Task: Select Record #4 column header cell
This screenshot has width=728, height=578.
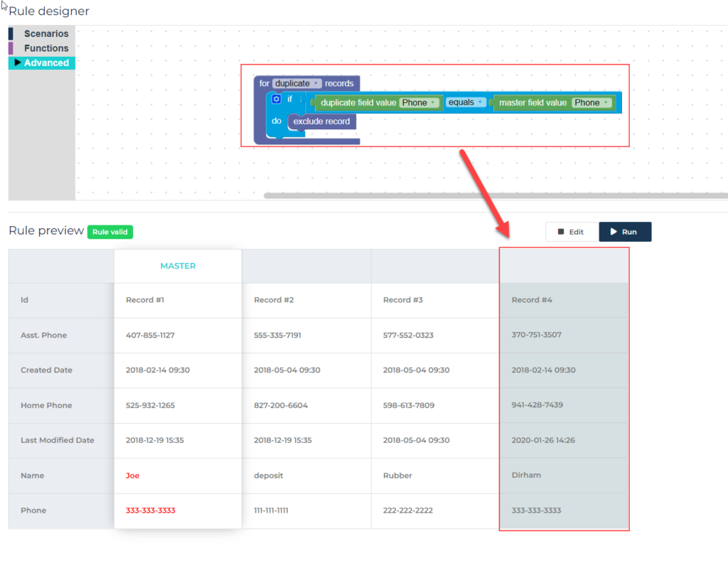Action: (x=564, y=266)
